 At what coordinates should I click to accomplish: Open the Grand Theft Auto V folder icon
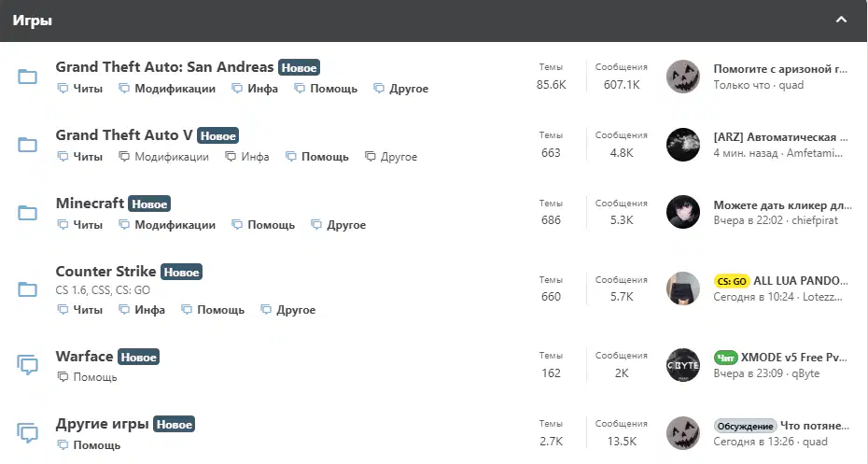click(27, 145)
